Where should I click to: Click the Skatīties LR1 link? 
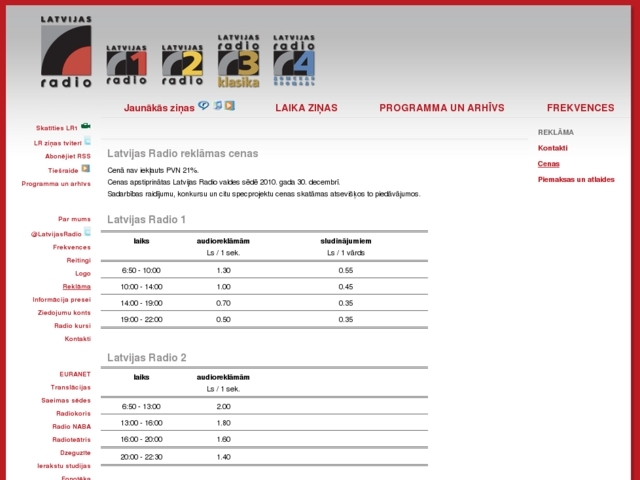[56, 128]
